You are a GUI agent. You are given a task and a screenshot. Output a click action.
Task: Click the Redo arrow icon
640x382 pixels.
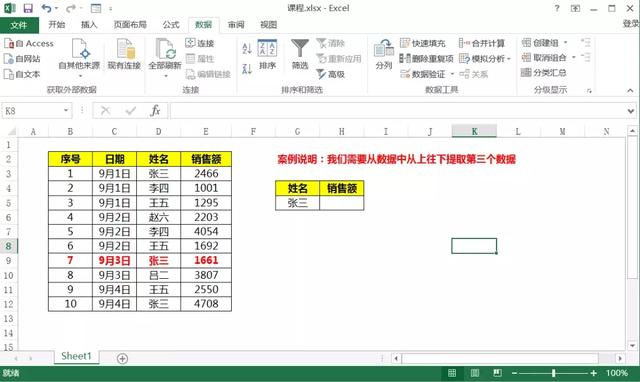click(x=71, y=8)
